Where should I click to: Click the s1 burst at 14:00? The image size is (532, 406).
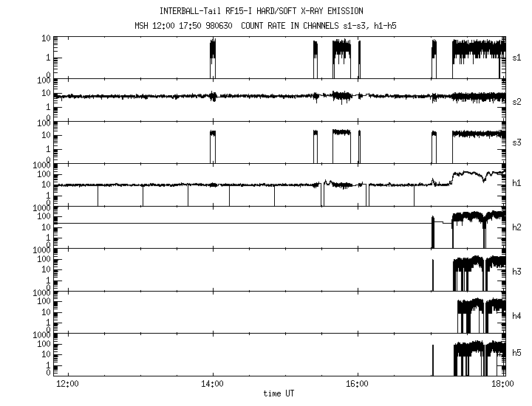(213, 52)
